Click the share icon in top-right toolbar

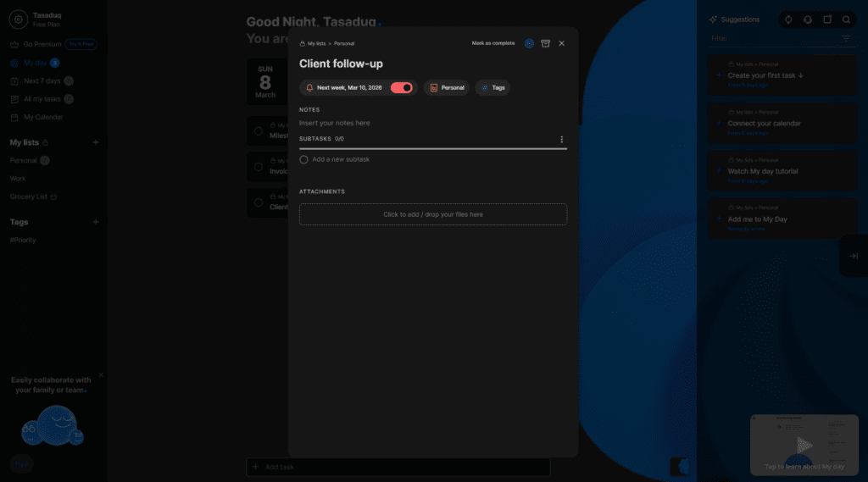click(x=827, y=19)
